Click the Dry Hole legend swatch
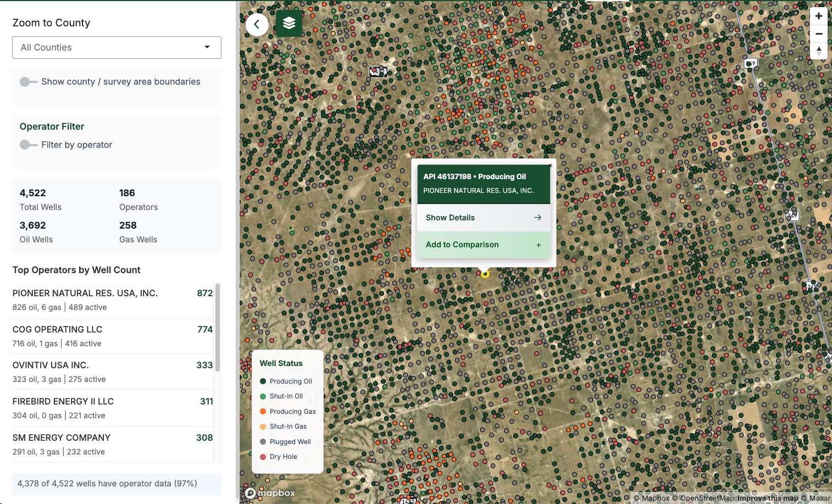This screenshot has height=504, width=832. point(263,457)
